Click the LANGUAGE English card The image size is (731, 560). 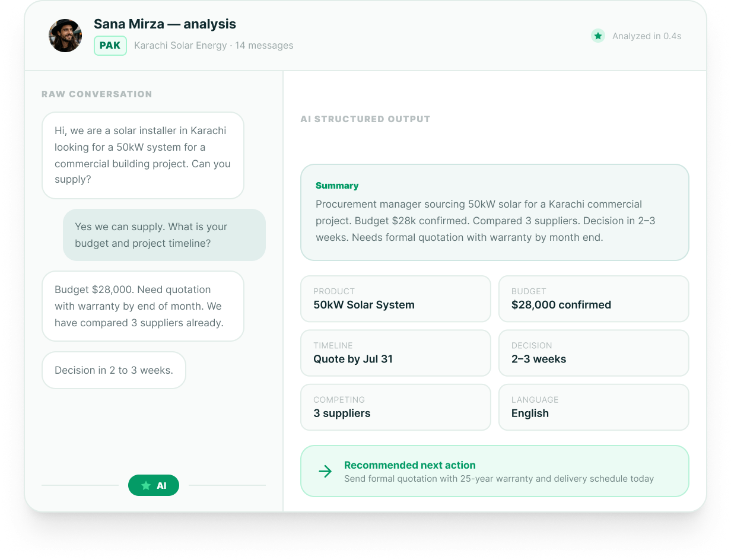(594, 407)
